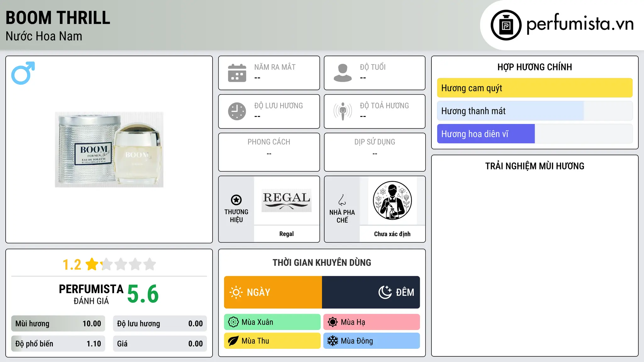Choose the Mùa Xuân season tag

[272, 322]
